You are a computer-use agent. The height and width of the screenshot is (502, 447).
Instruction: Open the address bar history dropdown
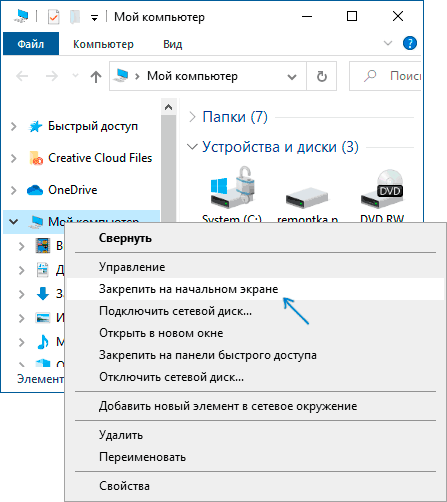click(292, 77)
